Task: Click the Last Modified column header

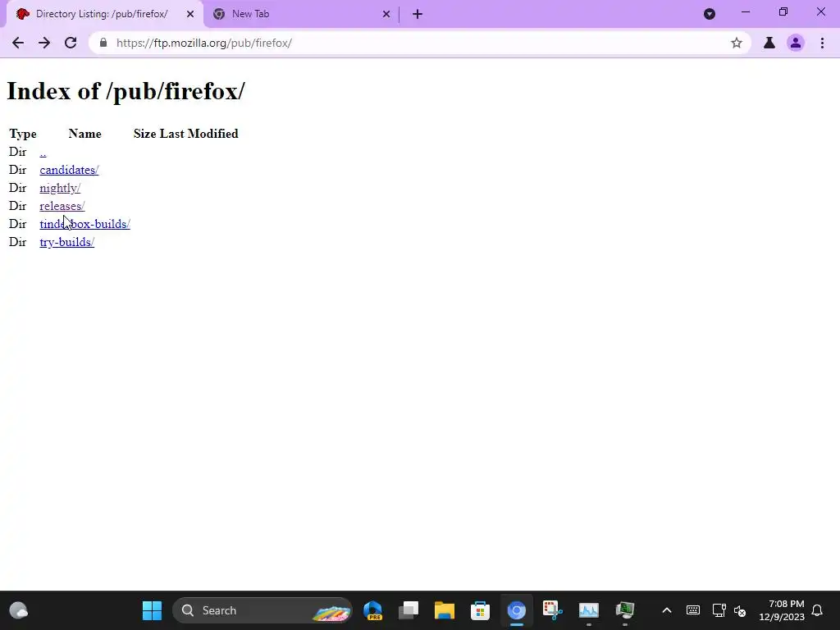Action: 199,134
